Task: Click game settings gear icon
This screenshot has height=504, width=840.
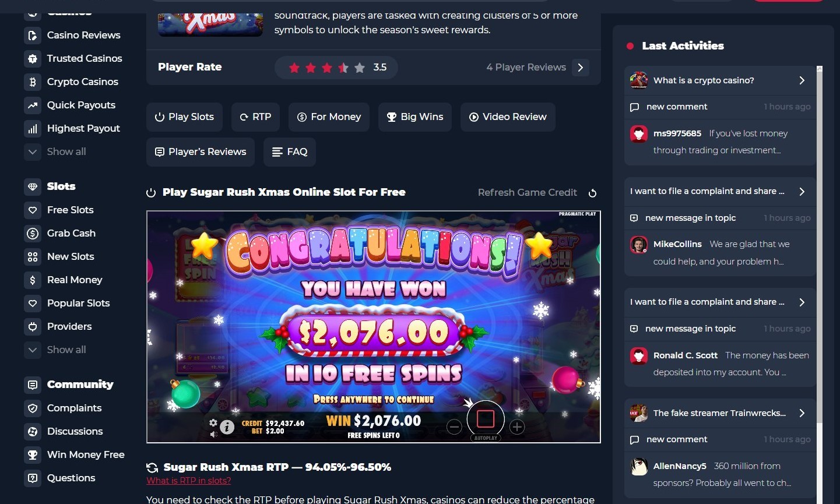Action: (213, 423)
